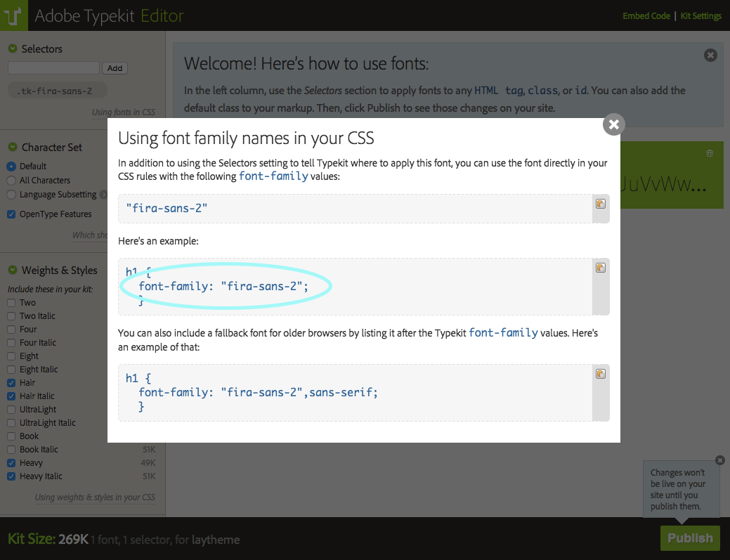Delete the font preview using the trash icon

tap(709, 153)
